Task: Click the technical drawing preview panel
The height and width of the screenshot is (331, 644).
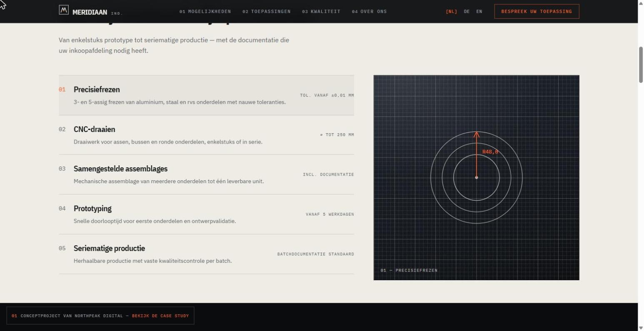Action: [x=476, y=178]
